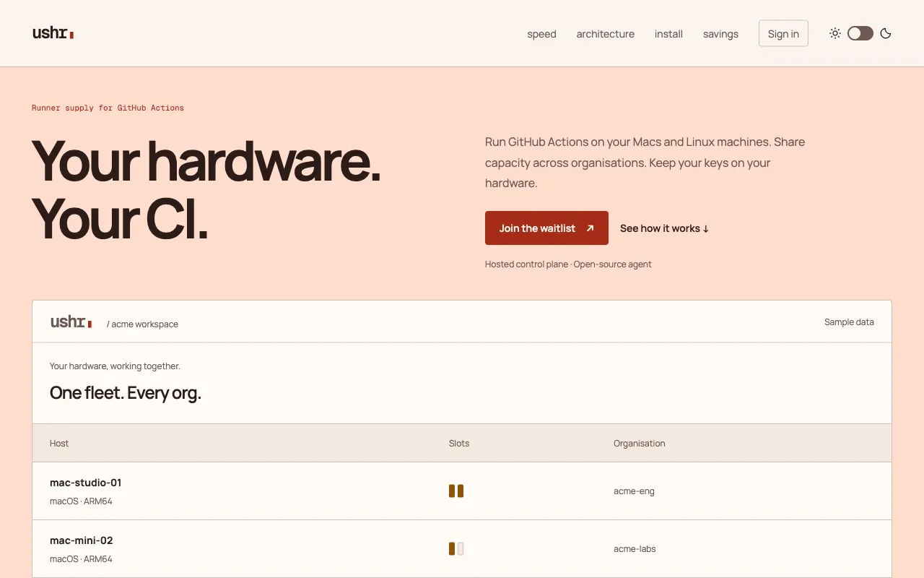The image size is (924, 578).
Task: Click the Host column header
Action: [59, 444]
